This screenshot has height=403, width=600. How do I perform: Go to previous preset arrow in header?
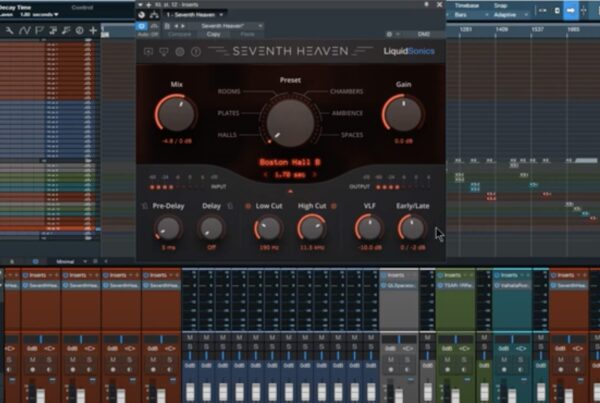click(176, 26)
